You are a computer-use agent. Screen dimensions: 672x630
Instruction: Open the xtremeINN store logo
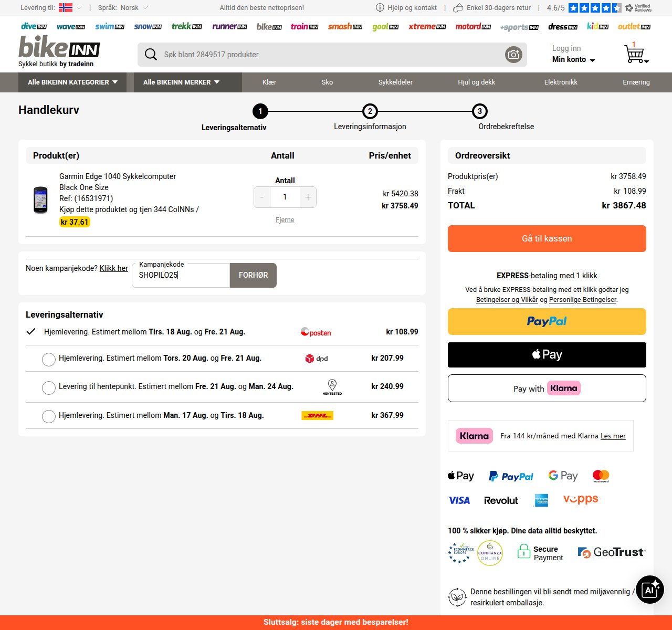pos(427,26)
